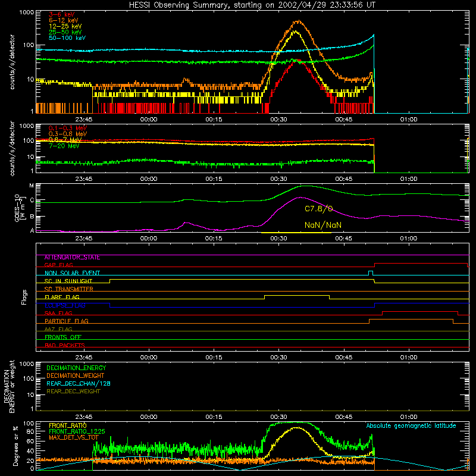Screen dimensions: 476x476
Task: Select the orange 0.3-0.8 MeV legend label
Action: tap(68, 133)
